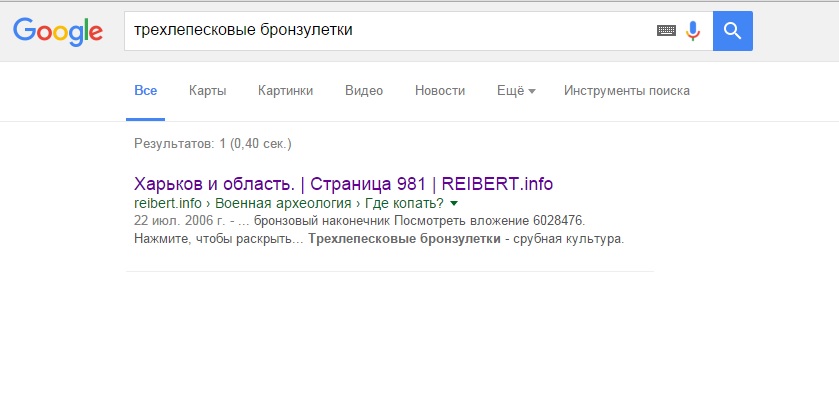The image size is (839, 407).
Task: Switch to the Картинки tab
Action: (x=285, y=91)
